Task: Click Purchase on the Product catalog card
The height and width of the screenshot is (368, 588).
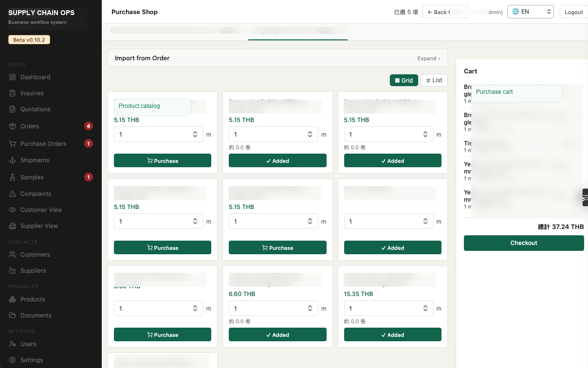Action: coord(163,160)
